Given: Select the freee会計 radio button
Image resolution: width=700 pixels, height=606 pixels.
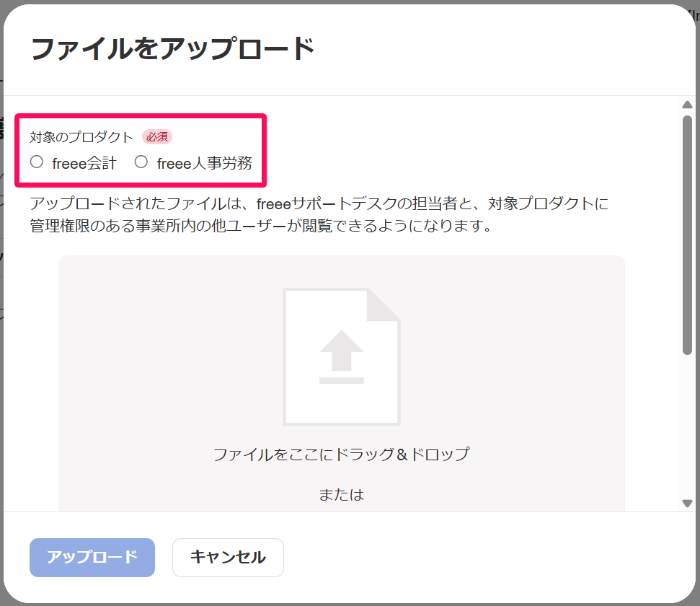Looking at the screenshot, I should (x=37, y=162).
